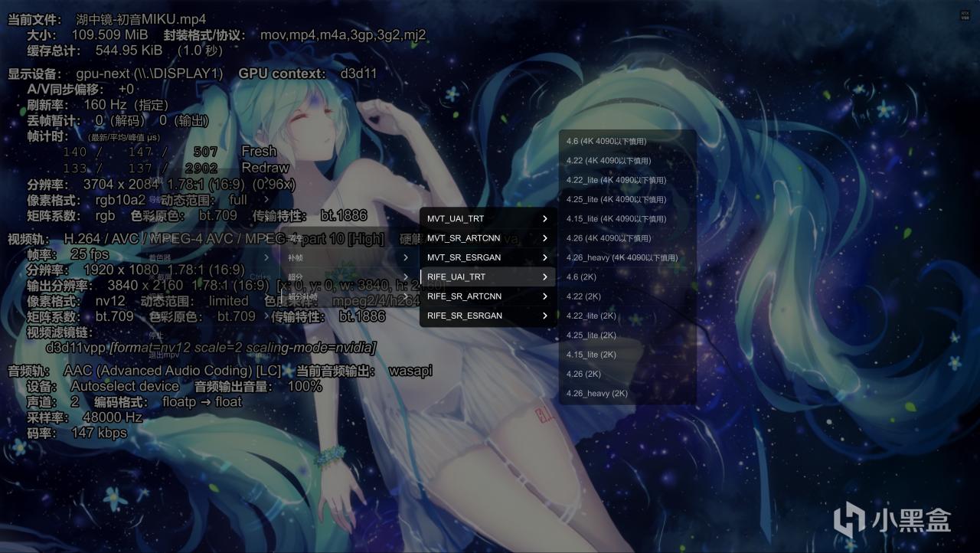The image size is (980, 553).
Task: Expand MVT_SR_ESRGAN submenu via its arrow
Action: pos(545,258)
